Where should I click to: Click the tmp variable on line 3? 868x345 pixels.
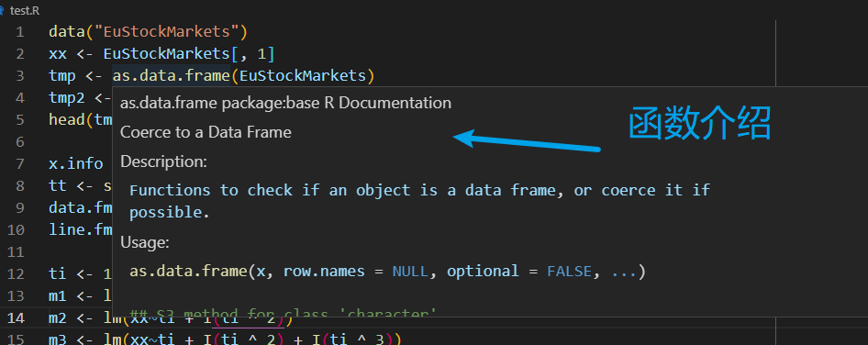[62, 76]
